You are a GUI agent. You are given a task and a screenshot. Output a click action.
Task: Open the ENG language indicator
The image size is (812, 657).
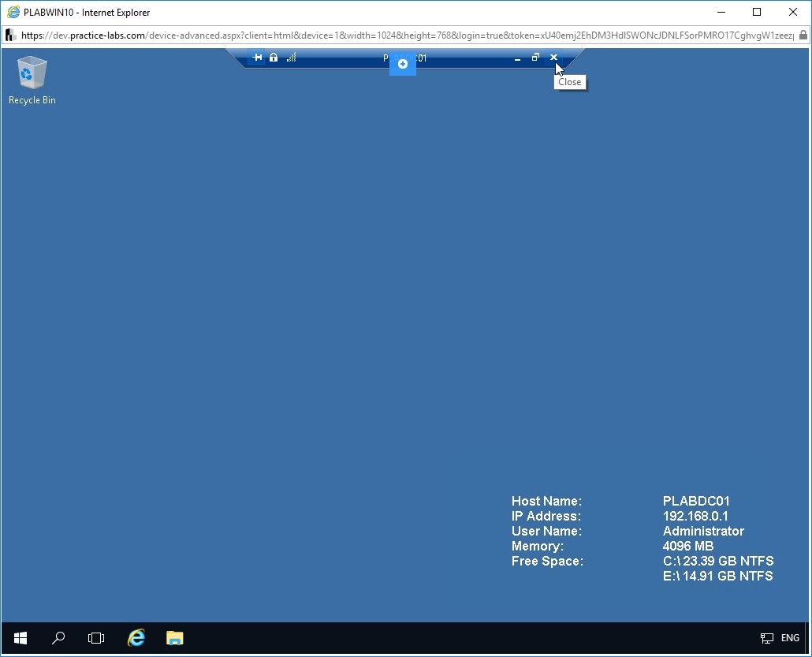coord(790,638)
